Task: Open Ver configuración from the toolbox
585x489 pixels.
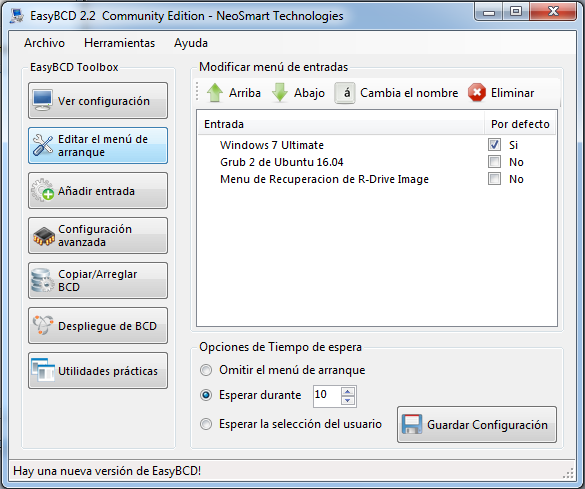Action: [98, 101]
